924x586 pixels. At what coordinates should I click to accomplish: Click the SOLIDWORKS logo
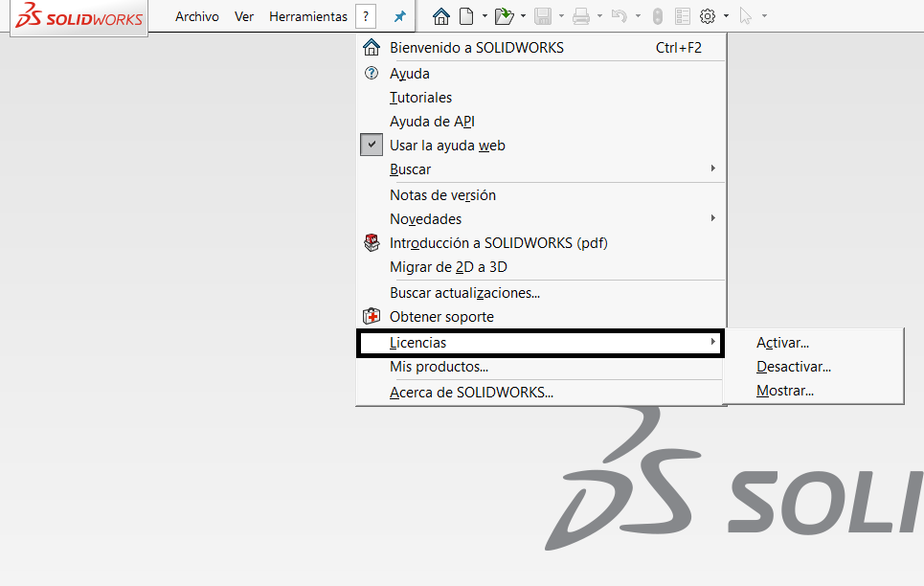point(79,16)
